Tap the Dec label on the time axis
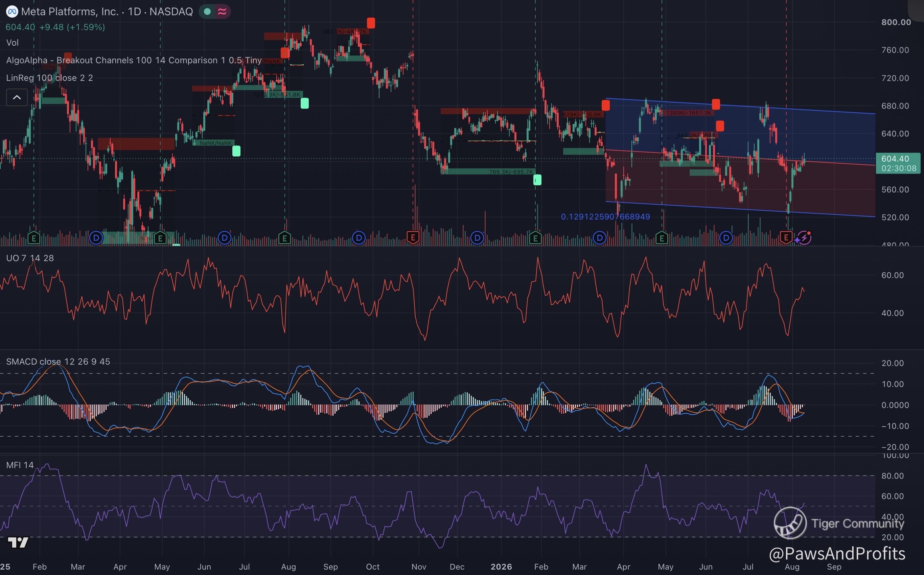 (457, 567)
